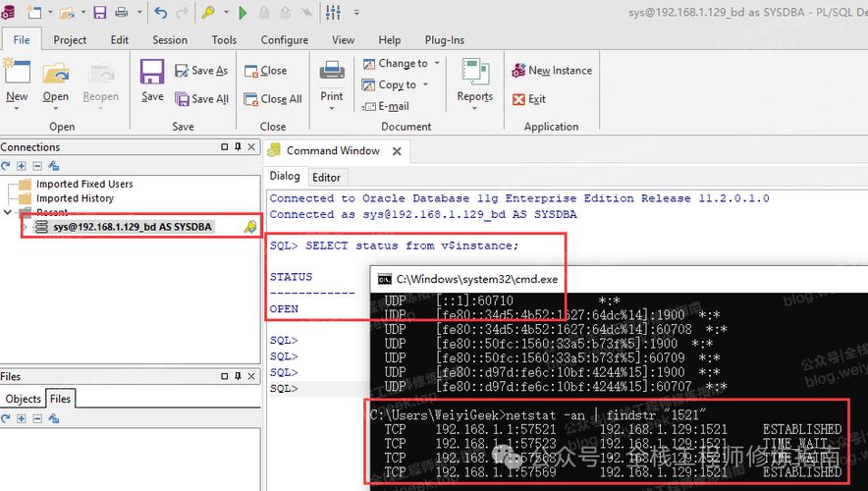Click the cmd.exe window title icon
This screenshot has height=491, width=868.
click(384, 279)
